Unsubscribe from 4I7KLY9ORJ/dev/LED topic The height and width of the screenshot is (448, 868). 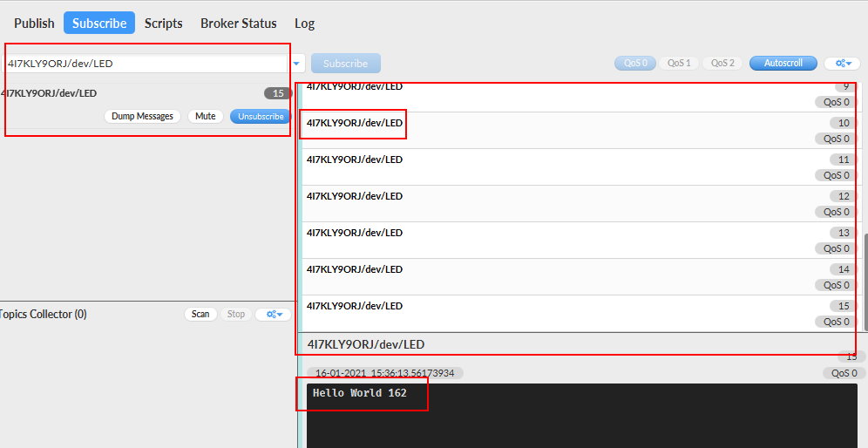pyautogui.click(x=261, y=116)
